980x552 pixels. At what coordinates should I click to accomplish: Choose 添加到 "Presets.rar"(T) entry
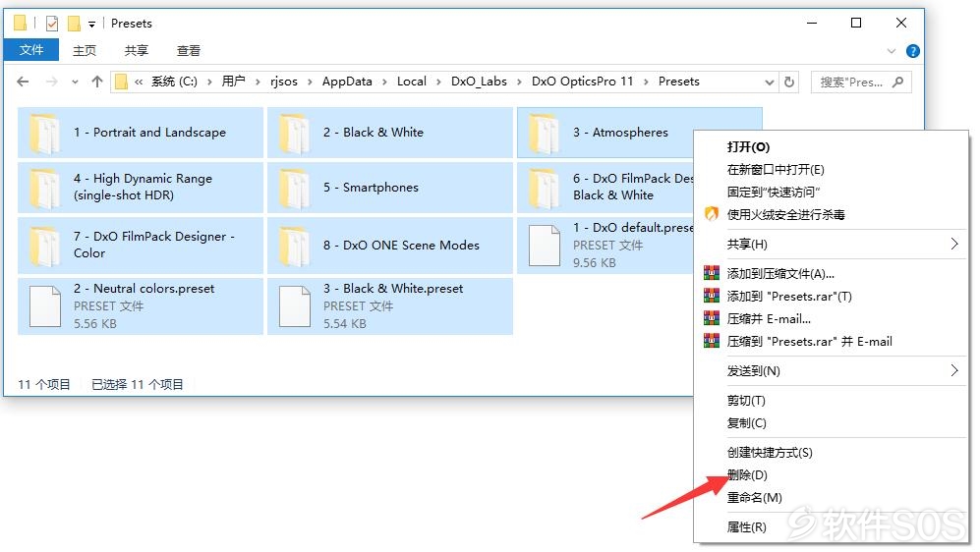(832, 296)
